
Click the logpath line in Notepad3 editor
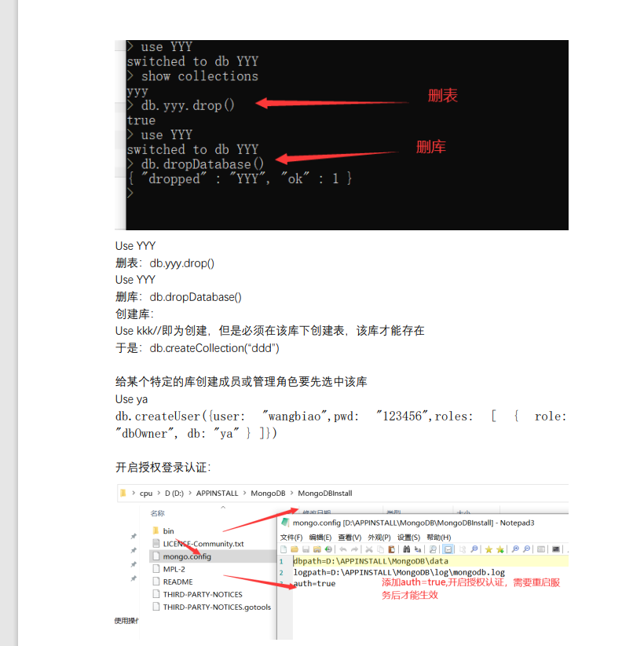[x=399, y=572]
